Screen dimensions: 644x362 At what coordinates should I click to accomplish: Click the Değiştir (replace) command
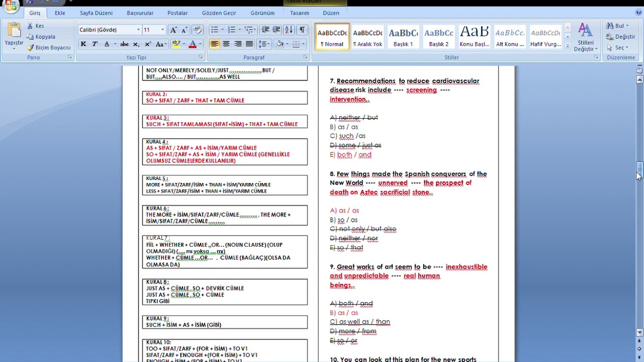[x=620, y=37]
